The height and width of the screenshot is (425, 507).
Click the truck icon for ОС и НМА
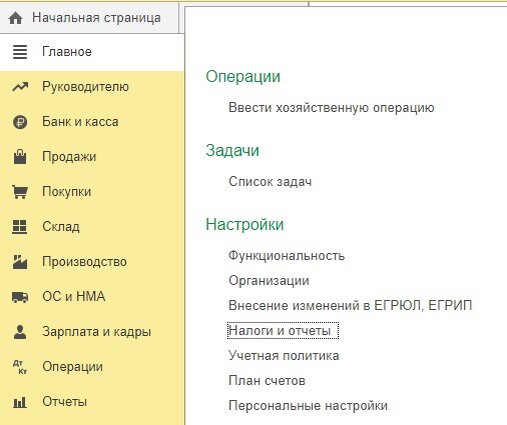click(x=20, y=297)
